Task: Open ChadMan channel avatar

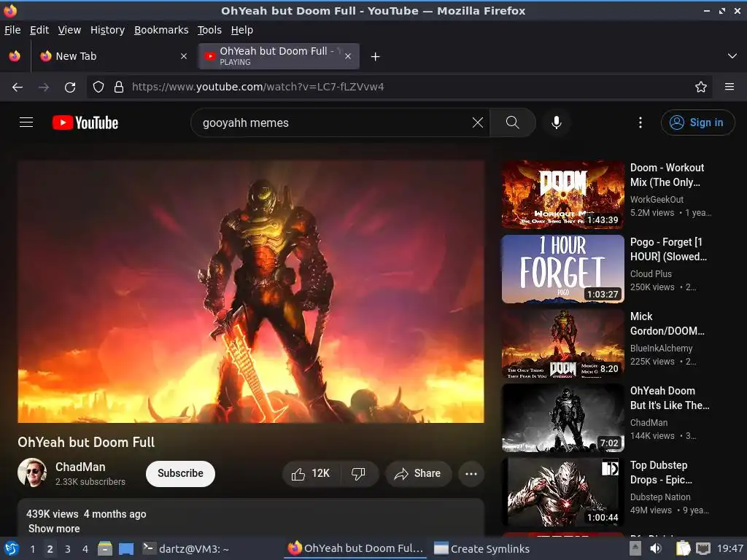Action: tap(32, 472)
